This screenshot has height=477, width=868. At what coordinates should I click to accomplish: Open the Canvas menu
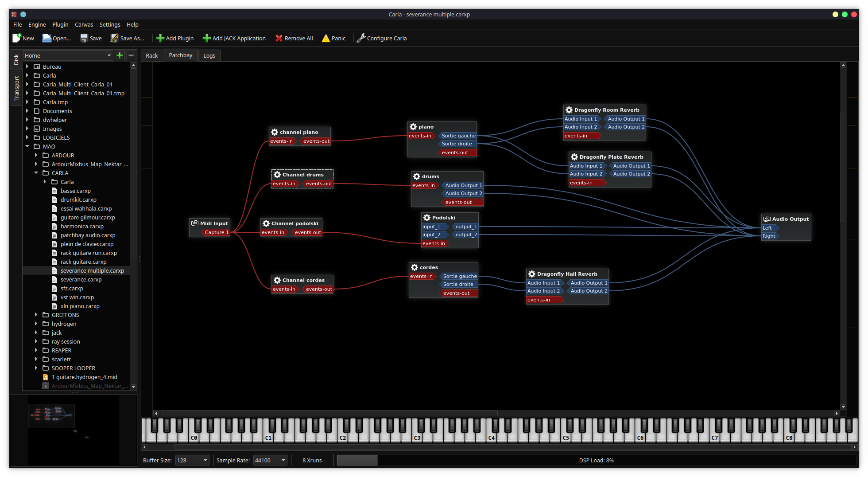[84, 25]
